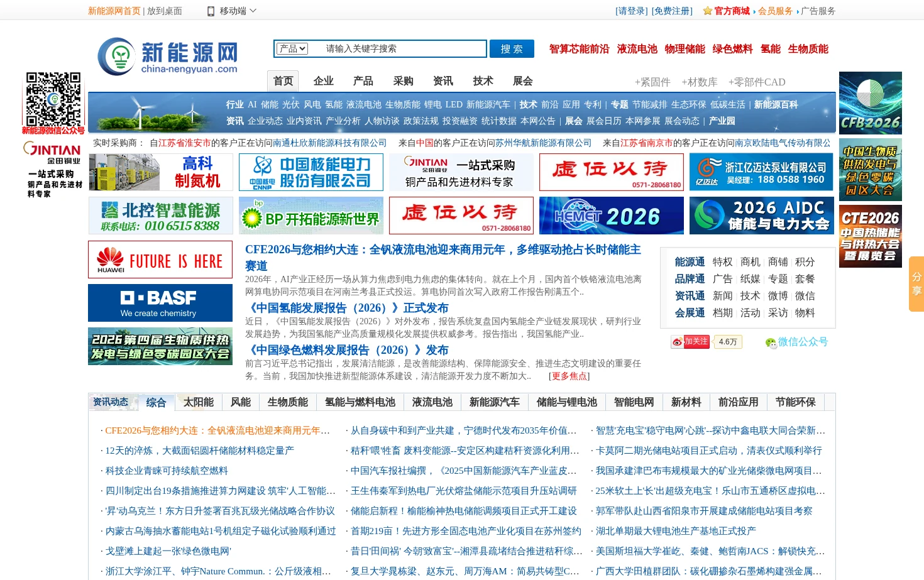Click the star icon beside 官方商城
The height and width of the screenshot is (580, 924).
708,11
